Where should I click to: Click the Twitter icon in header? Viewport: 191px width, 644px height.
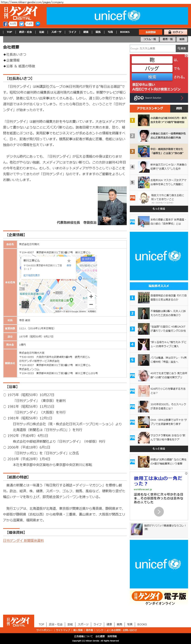(22, 24)
